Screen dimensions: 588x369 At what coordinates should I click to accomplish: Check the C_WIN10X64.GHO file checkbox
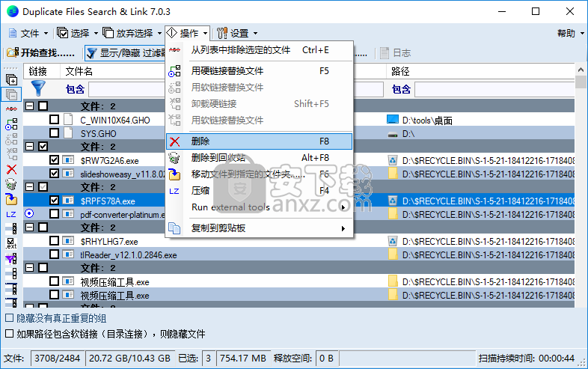pos(55,120)
